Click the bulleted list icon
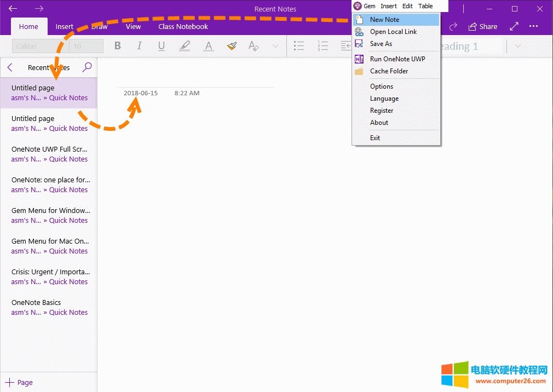553x392 pixels. pyautogui.click(x=299, y=46)
